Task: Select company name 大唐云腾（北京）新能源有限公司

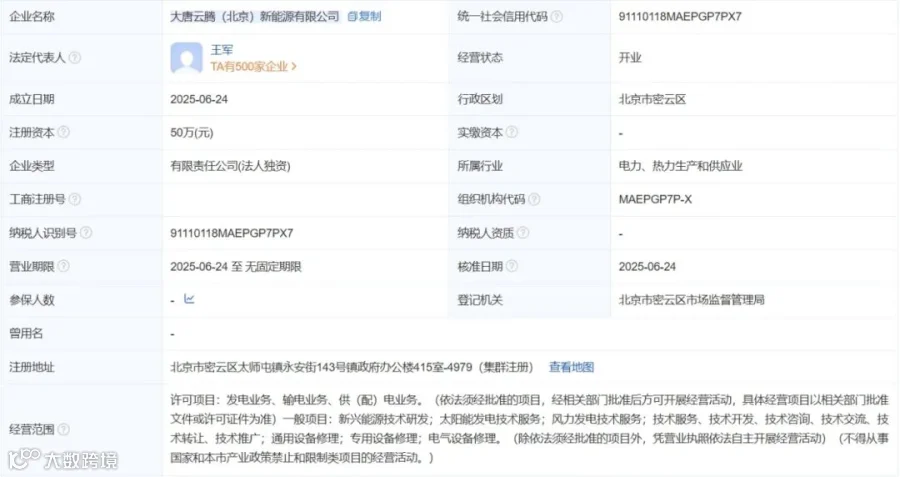Action: point(255,17)
